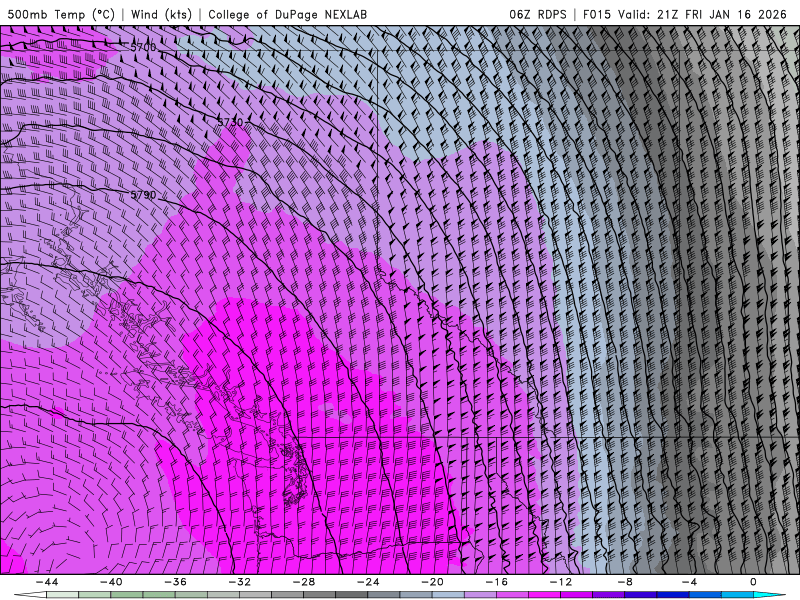The image size is (800, 600).
Task: Click the '06Z RDPS' model run label
Action: [538, 14]
